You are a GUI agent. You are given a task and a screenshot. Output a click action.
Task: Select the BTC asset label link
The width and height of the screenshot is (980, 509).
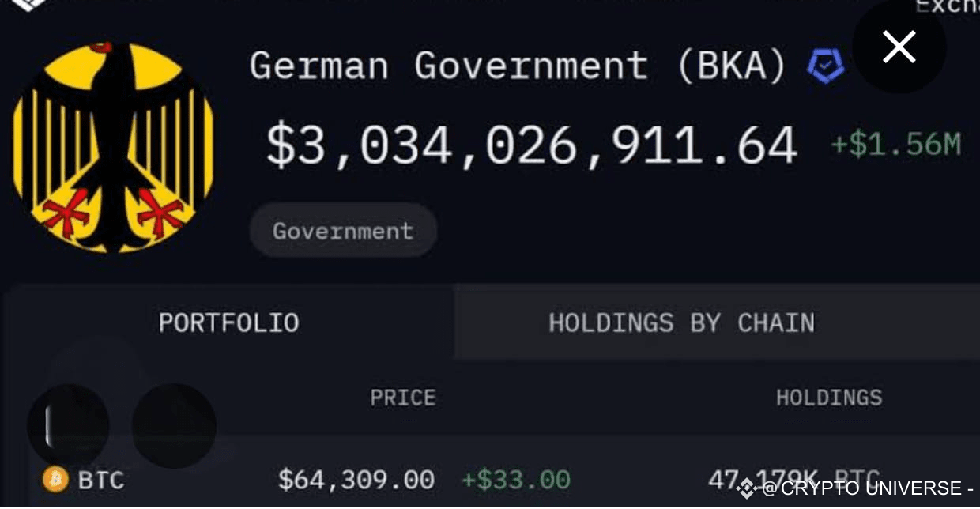101,479
